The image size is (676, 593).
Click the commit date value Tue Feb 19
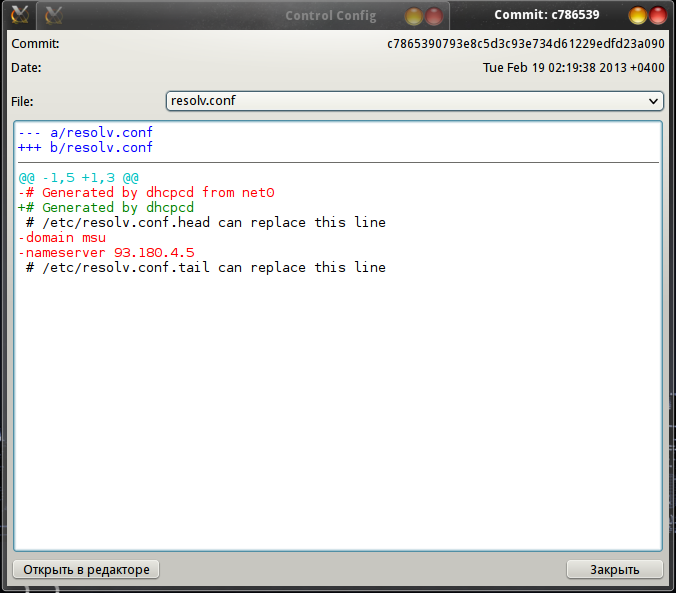pyautogui.click(x=573, y=68)
